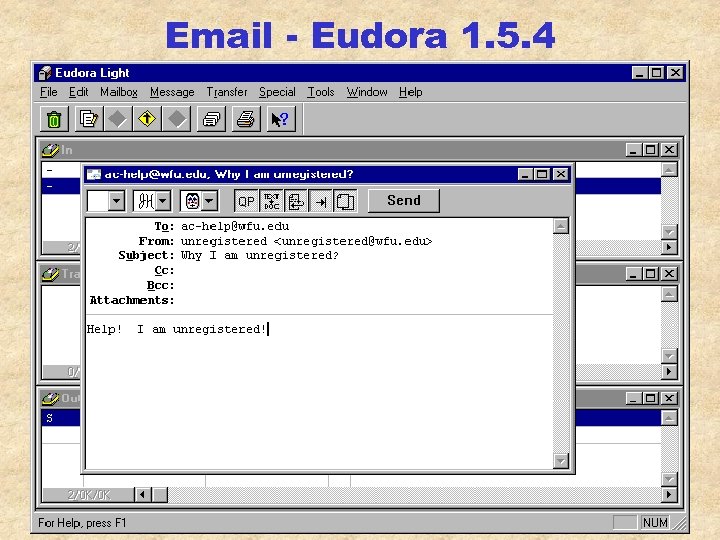This screenshot has height=540, width=720.
Task: Click the In mailbox scroll up arrow
Action: 669,170
